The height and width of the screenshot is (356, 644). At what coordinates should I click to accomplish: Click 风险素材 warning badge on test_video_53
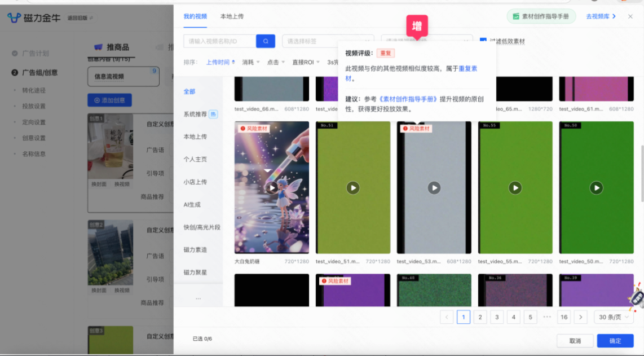416,129
